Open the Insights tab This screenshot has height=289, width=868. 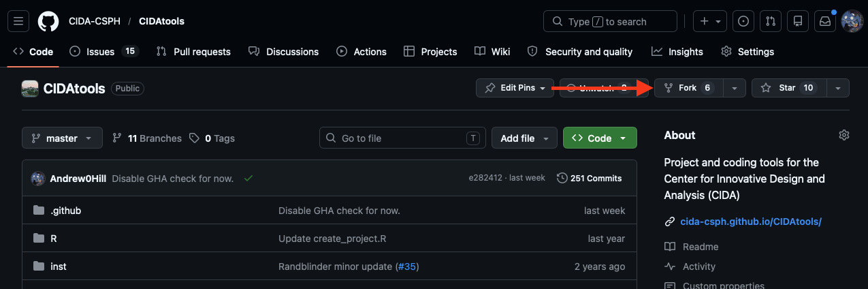pyautogui.click(x=677, y=52)
